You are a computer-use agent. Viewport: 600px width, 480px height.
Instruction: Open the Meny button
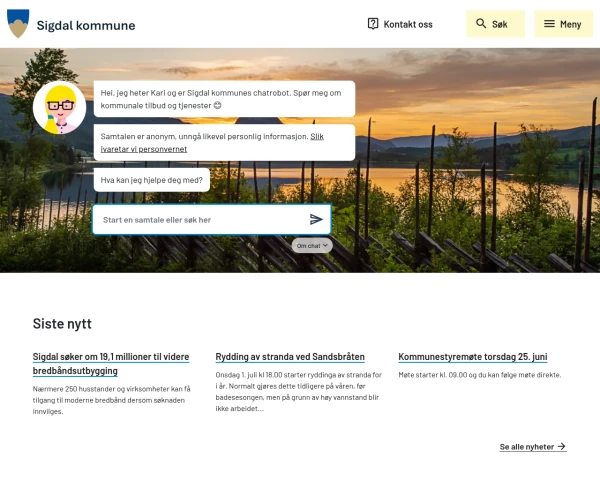pyautogui.click(x=563, y=24)
